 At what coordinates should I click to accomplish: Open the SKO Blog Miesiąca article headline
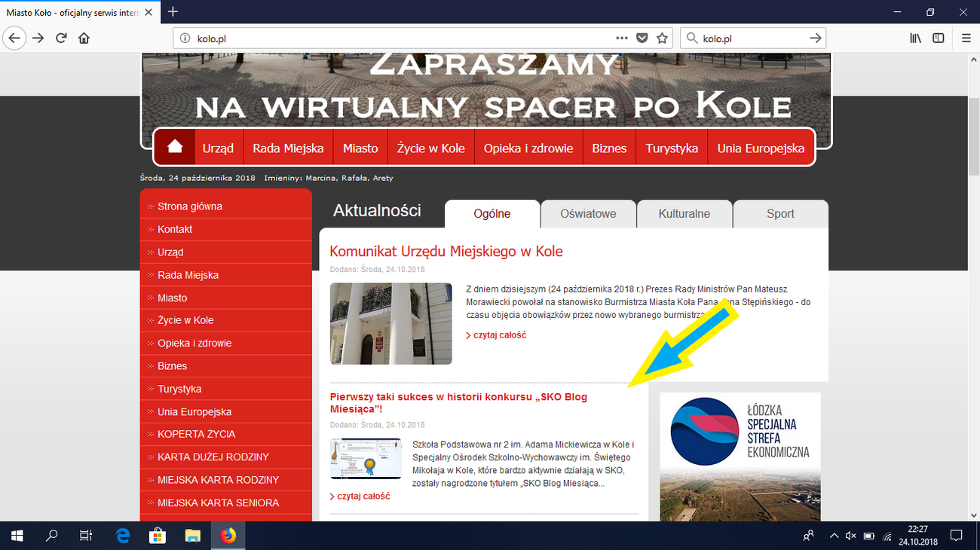[458, 403]
